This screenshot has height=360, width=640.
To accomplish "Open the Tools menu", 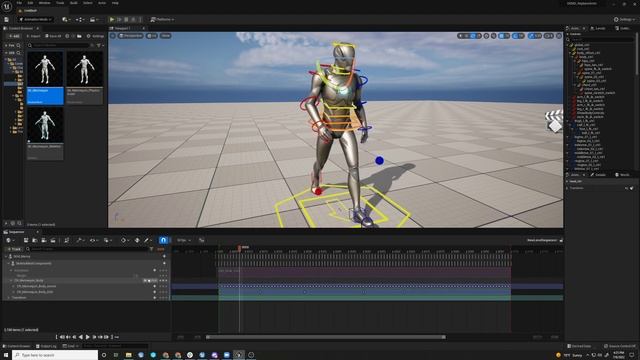I will coord(60,3).
